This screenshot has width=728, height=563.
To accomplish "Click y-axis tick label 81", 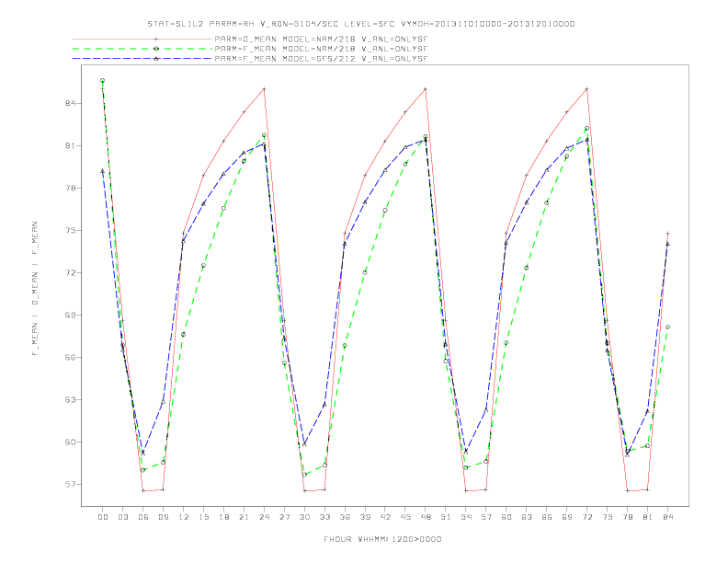I will (x=70, y=146).
